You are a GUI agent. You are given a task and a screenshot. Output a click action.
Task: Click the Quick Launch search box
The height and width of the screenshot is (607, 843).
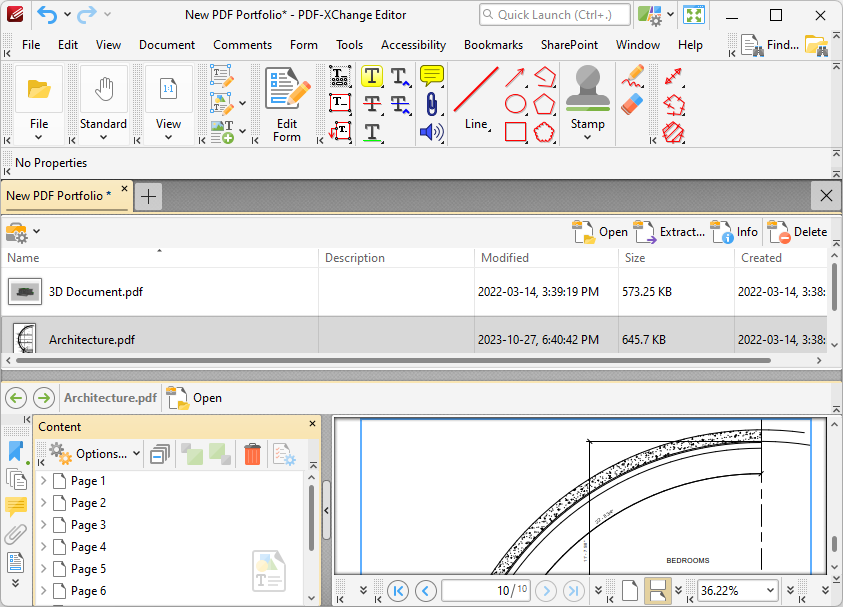[555, 15]
